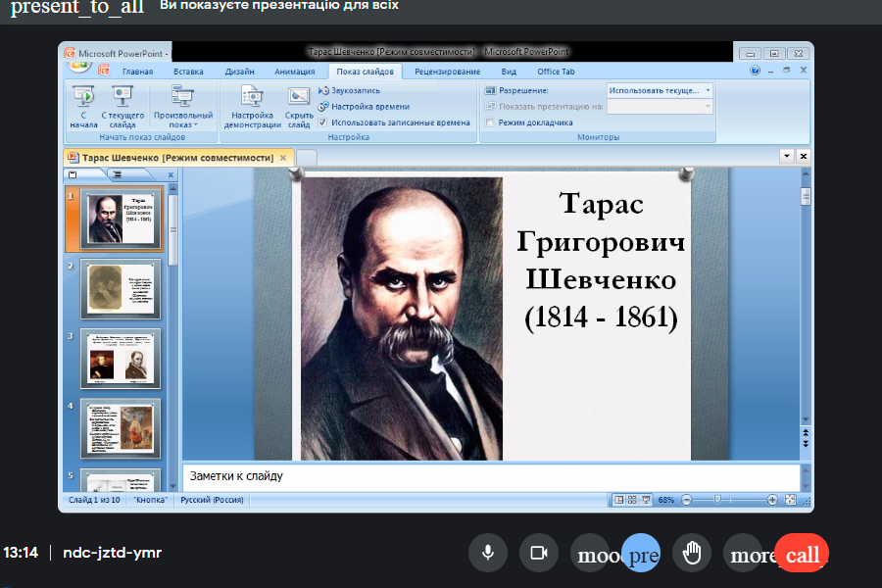Select slide 3 thumbnail in panel
This screenshot has height=588, width=882.
[121, 360]
